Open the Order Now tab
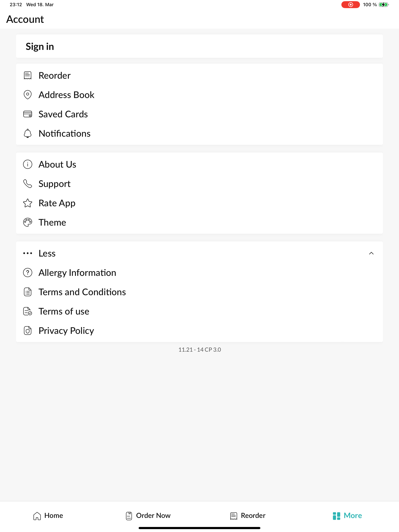This screenshot has height=532, width=399. (x=148, y=516)
